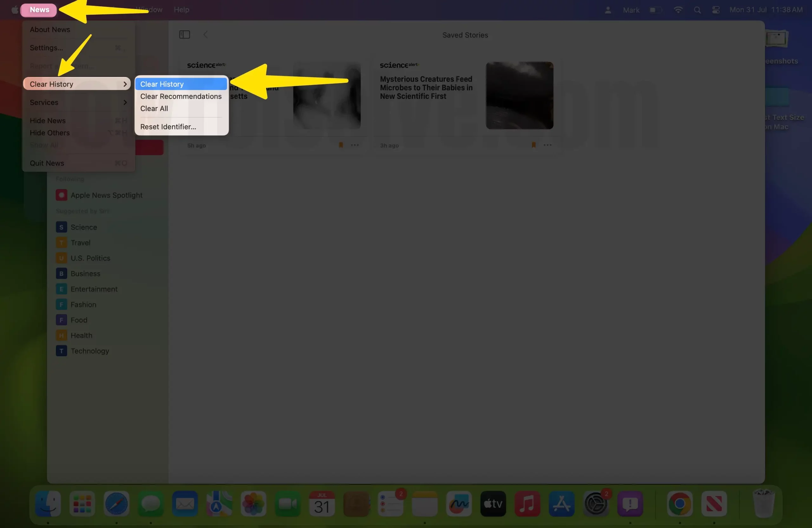Open Photos from the Dock
This screenshot has width=812, height=528.
click(x=253, y=504)
